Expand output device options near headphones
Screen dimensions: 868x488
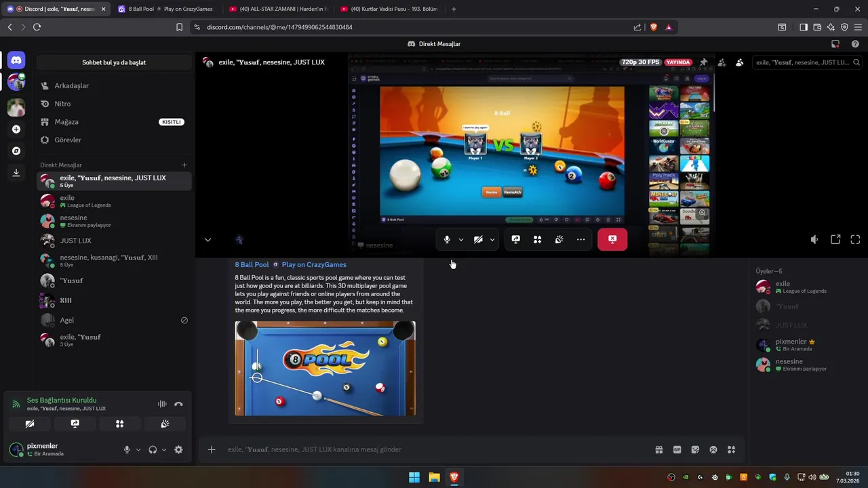(164, 449)
